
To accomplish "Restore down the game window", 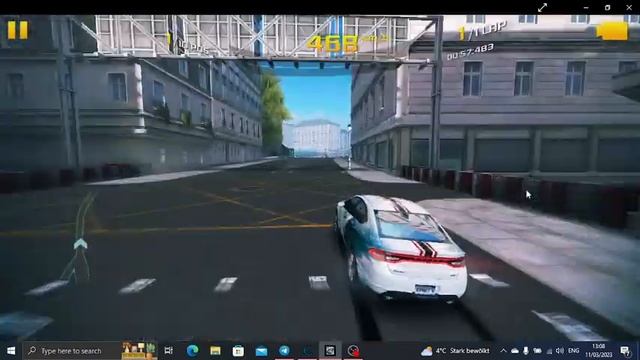I will [x=607, y=7].
